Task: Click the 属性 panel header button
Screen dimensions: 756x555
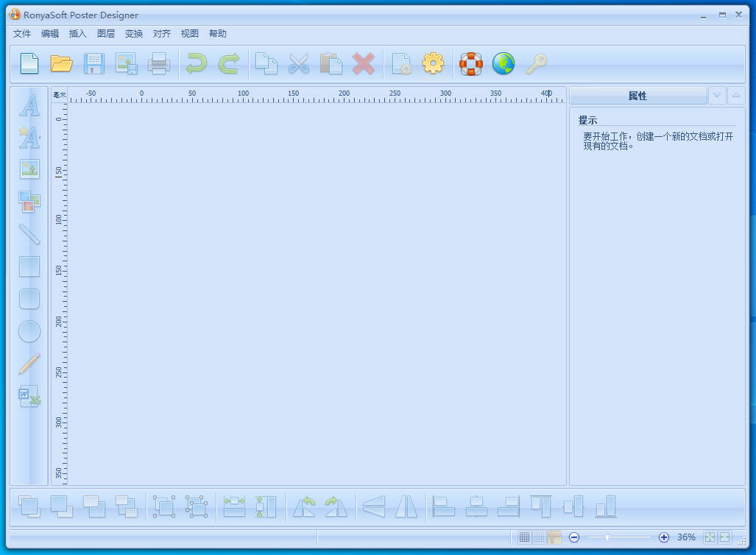Action: pyautogui.click(x=637, y=96)
